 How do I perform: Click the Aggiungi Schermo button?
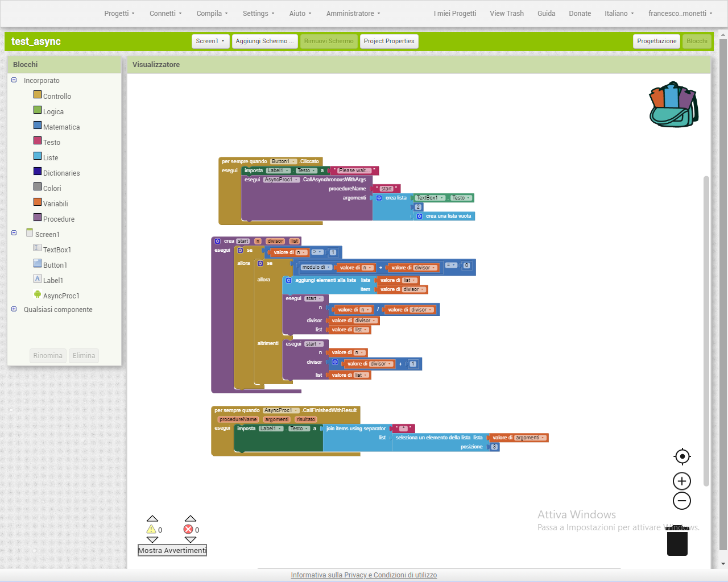[x=264, y=41]
